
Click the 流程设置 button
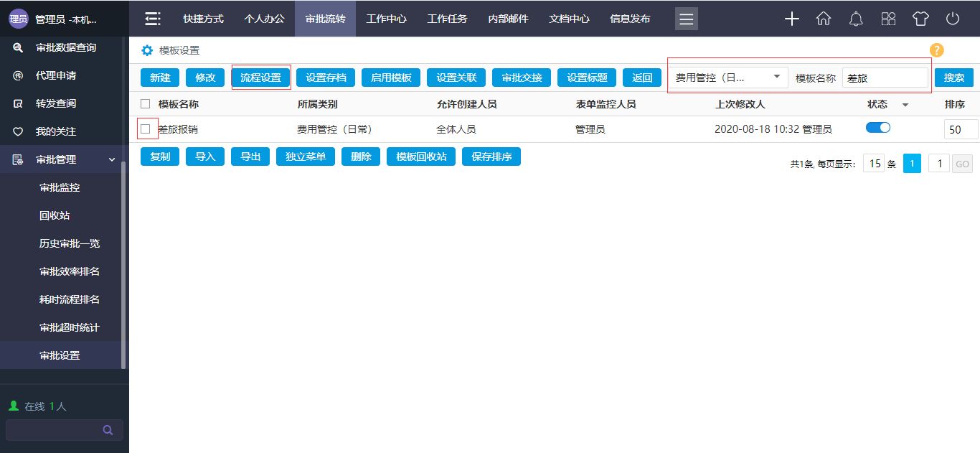260,78
